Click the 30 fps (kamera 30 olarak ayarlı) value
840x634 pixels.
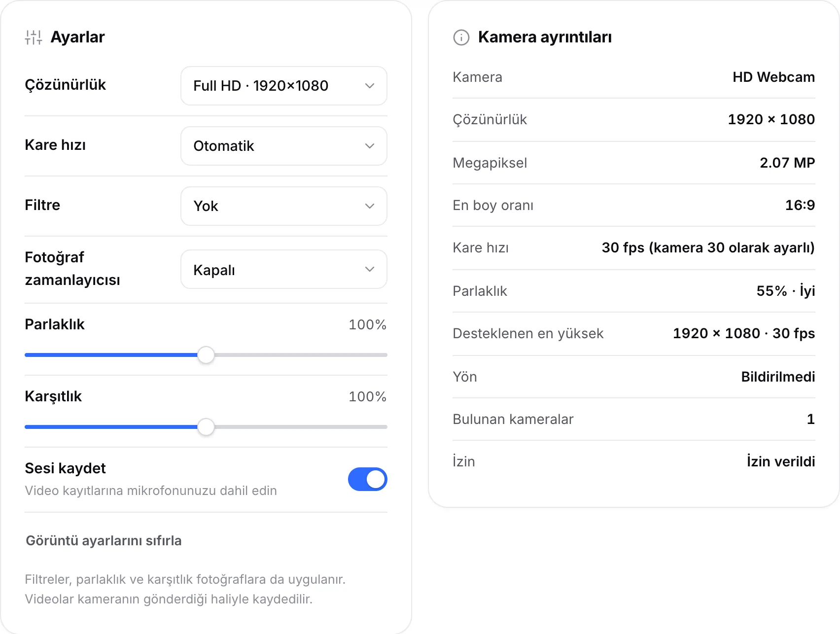point(708,247)
